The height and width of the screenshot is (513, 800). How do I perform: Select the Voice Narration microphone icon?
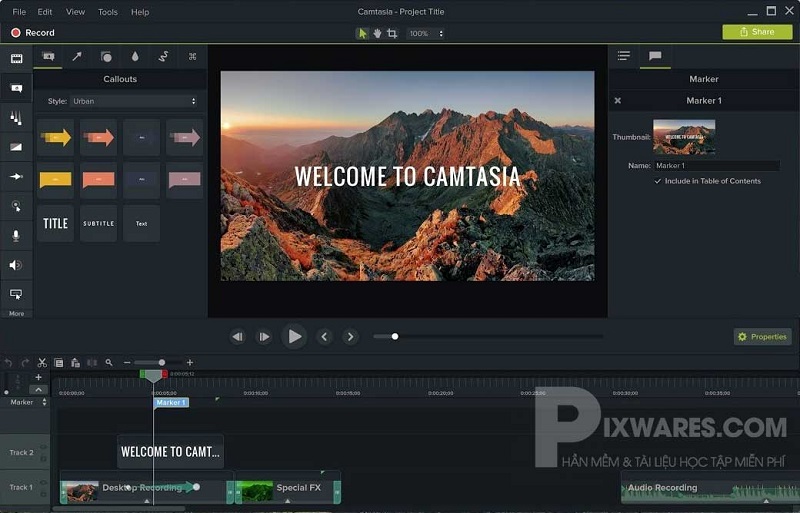click(x=16, y=236)
